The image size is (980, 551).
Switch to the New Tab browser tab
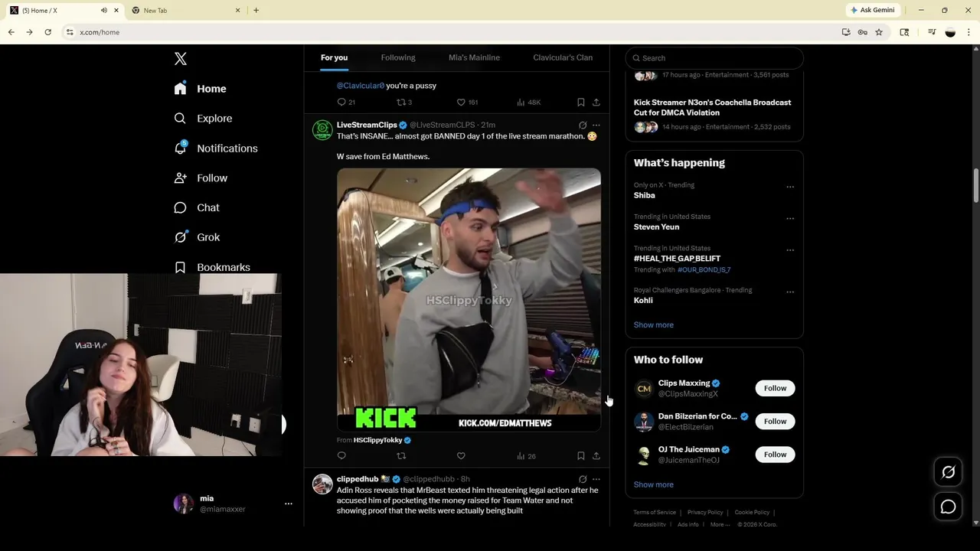(x=186, y=10)
